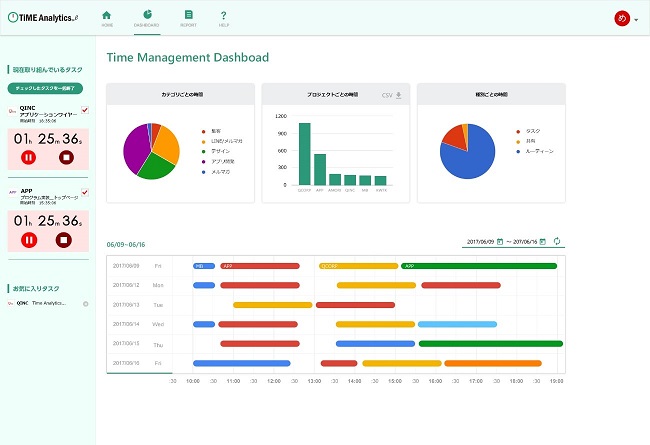Image resolution: width=650 pixels, height=445 pixels.
Task: Select the purple slice of category pie
Action: click(135, 148)
